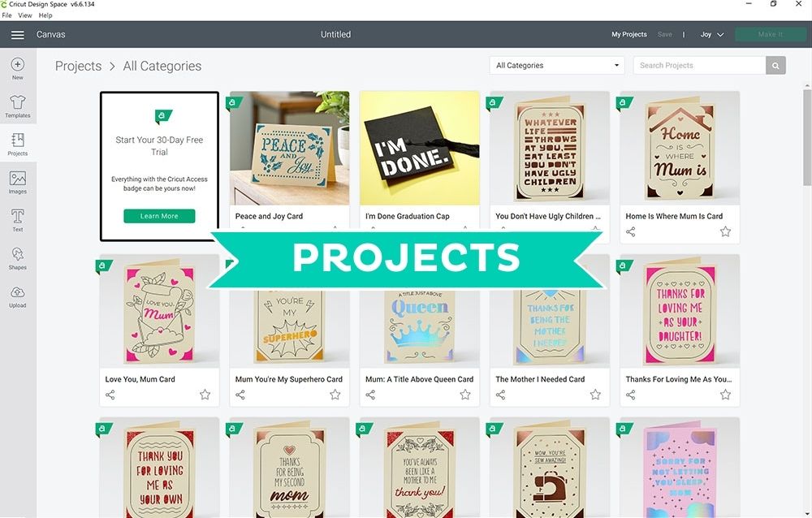Click Cricut Access badge on Peace and Joy card
This screenshot has height=518, width=812.
click(x=234, y=102)
